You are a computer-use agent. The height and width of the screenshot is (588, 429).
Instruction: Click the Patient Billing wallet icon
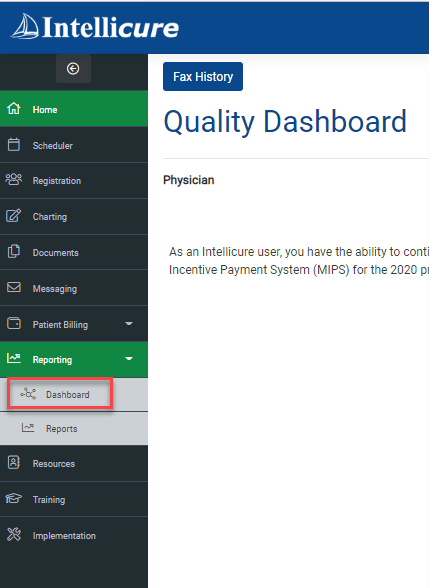pyautogui.click(x=14, y=323)
